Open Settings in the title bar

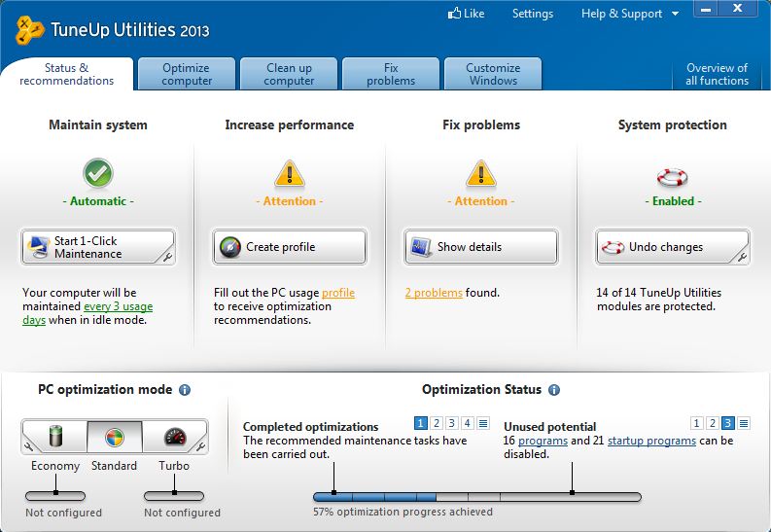533,14
